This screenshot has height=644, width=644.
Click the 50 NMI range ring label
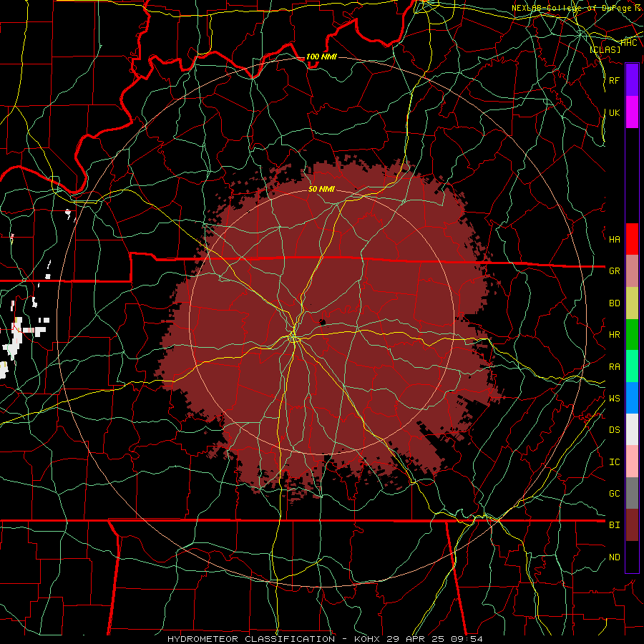pyautogui.click(x=321, y=190)
